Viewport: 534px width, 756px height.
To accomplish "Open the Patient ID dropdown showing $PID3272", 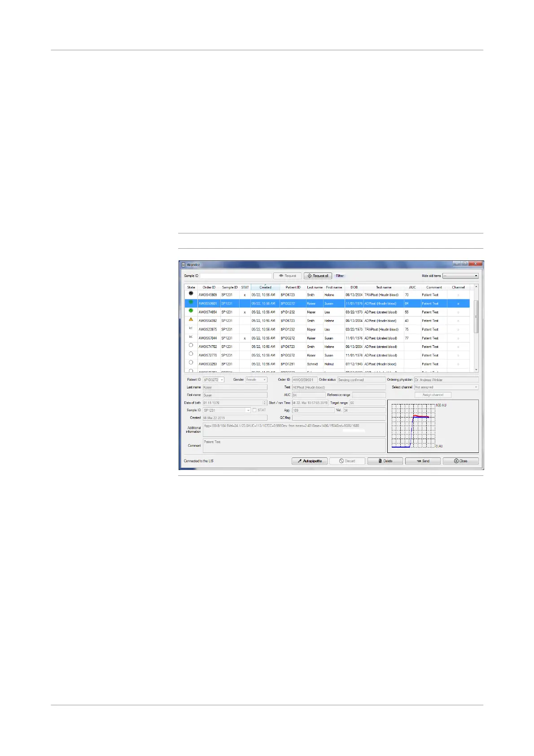I will pos(214,380).
